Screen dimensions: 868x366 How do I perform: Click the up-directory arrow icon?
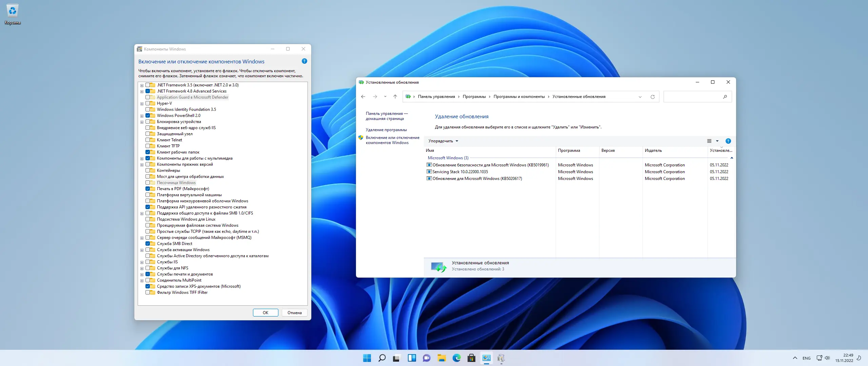[395, 97]
